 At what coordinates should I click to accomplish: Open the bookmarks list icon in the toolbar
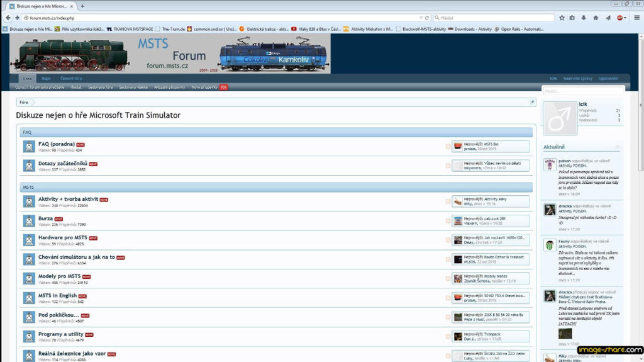coord(572,18)
